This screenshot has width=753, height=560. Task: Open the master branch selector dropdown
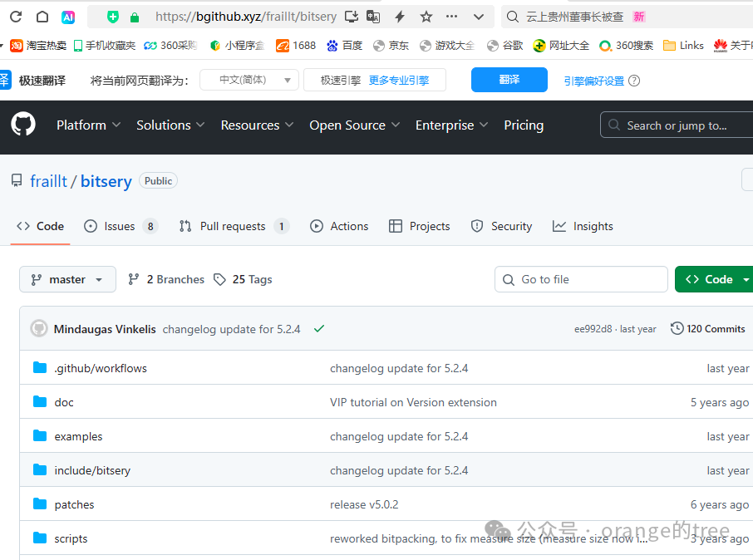67,279
